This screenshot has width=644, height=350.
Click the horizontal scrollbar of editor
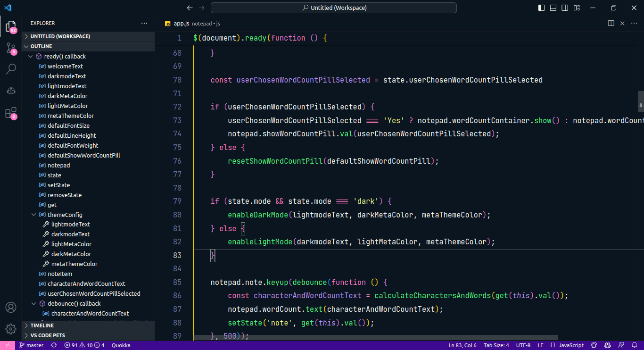pos(376,338)
